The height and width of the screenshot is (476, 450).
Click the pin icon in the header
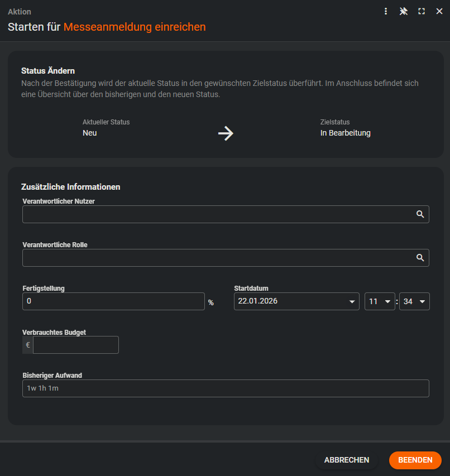coord(404,11)
